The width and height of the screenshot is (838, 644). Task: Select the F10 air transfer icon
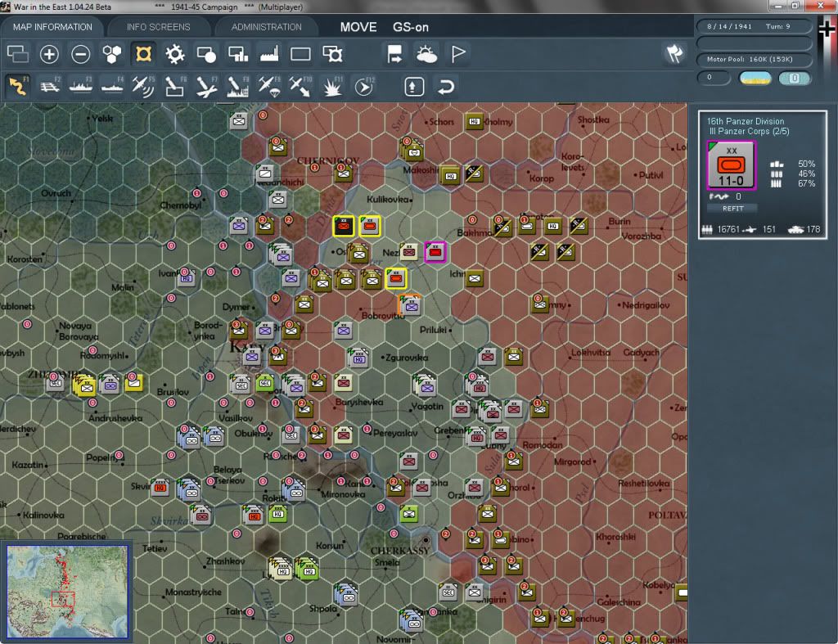pos(300,86)
